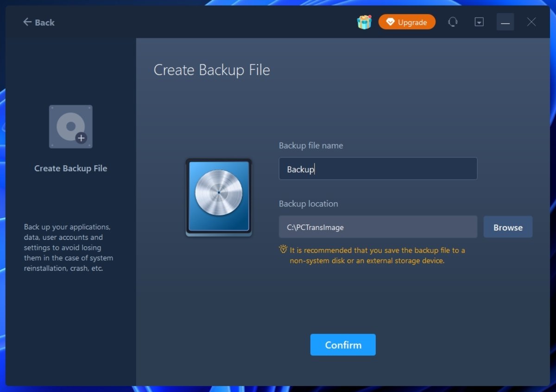The height and width of the screenshot is (392, 556).
Task: Focus the Backup file name field
Action: tap(378, 169)
